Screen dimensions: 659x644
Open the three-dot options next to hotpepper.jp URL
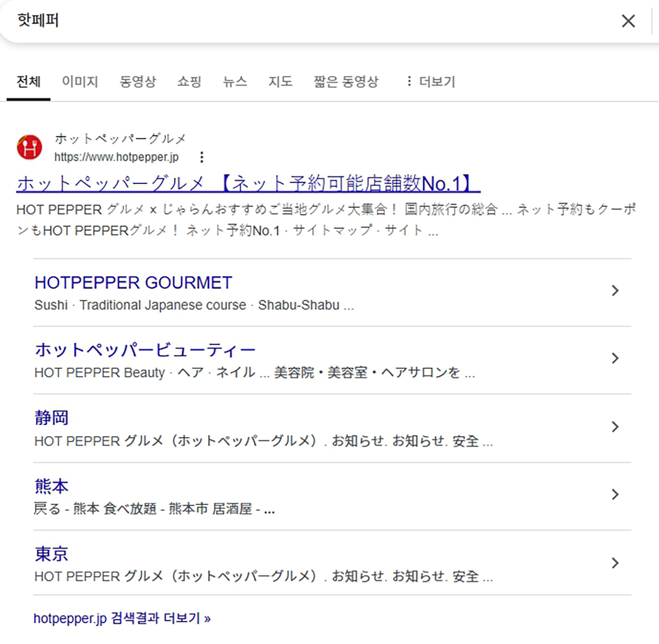tap(201, 157)
